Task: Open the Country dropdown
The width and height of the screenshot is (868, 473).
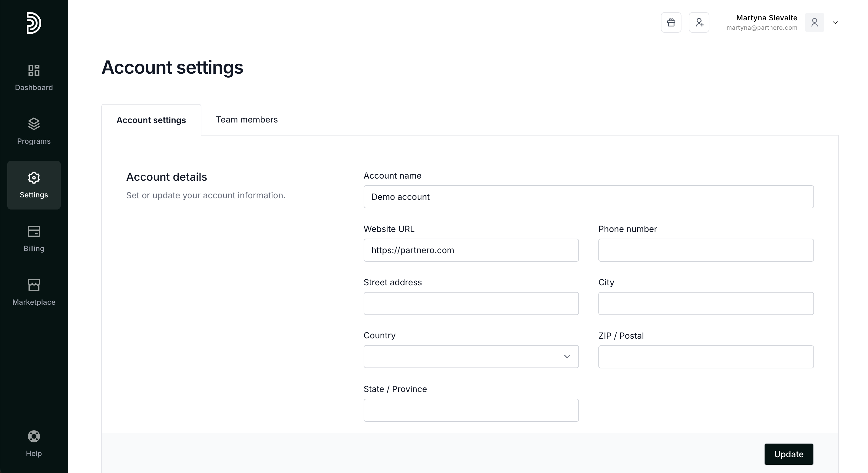Action: click(471, 357)
